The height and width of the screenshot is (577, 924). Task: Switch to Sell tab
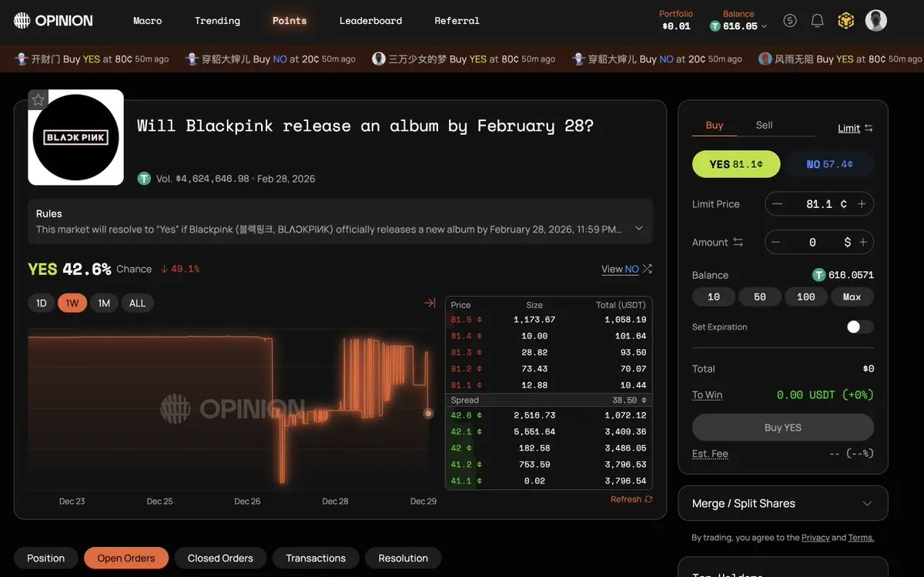click(764, 125)
